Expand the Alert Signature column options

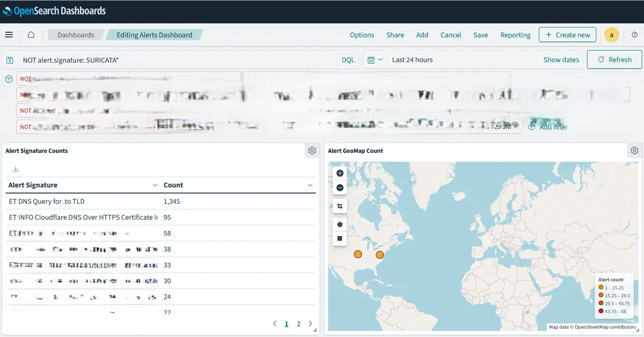point(155,185)
